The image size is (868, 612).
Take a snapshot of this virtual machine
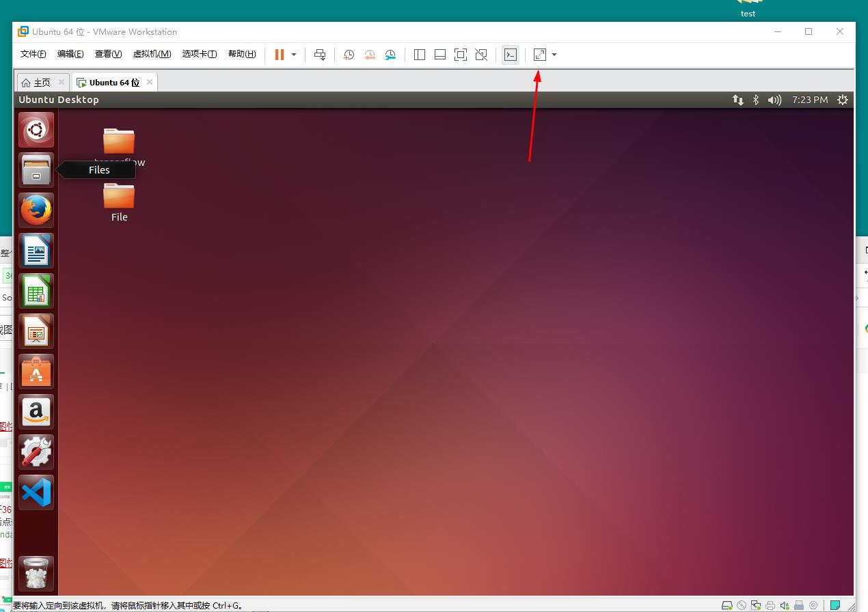coord(349,55)
